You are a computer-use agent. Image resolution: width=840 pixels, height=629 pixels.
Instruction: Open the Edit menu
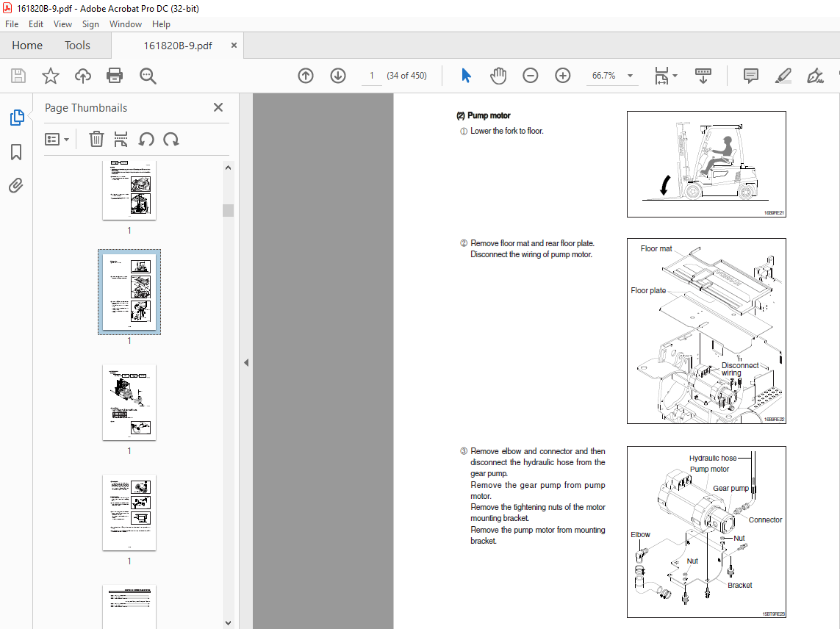(x=36, y=24)
